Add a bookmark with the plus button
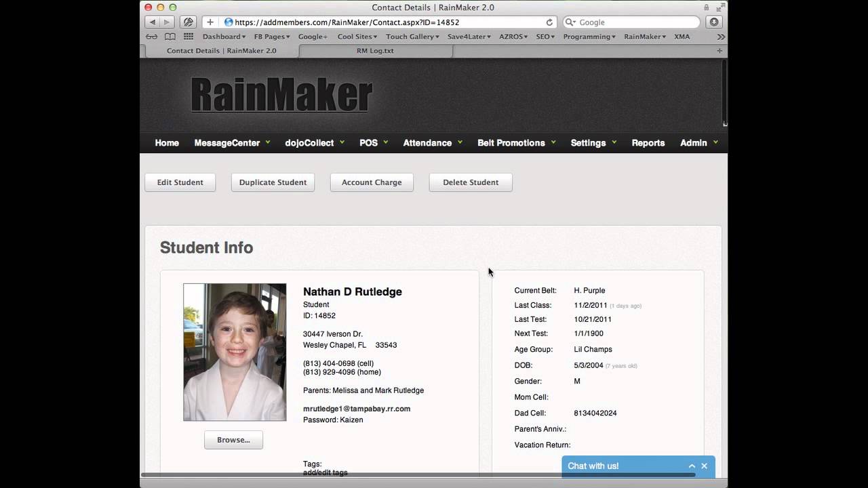 (x=210, y=22)
